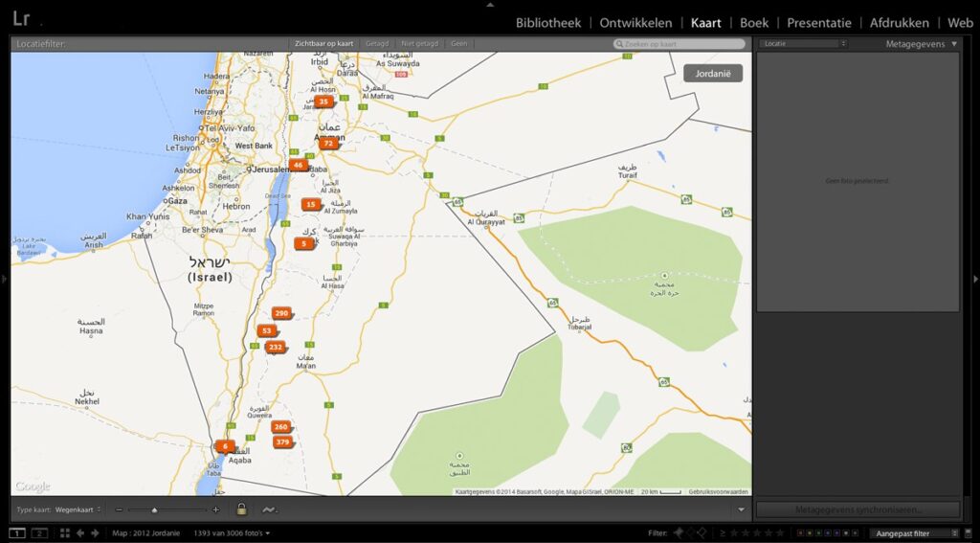Enable the 'Niet getagd' location filter
The width and height of the screenshot is (980, 543).
420,44
